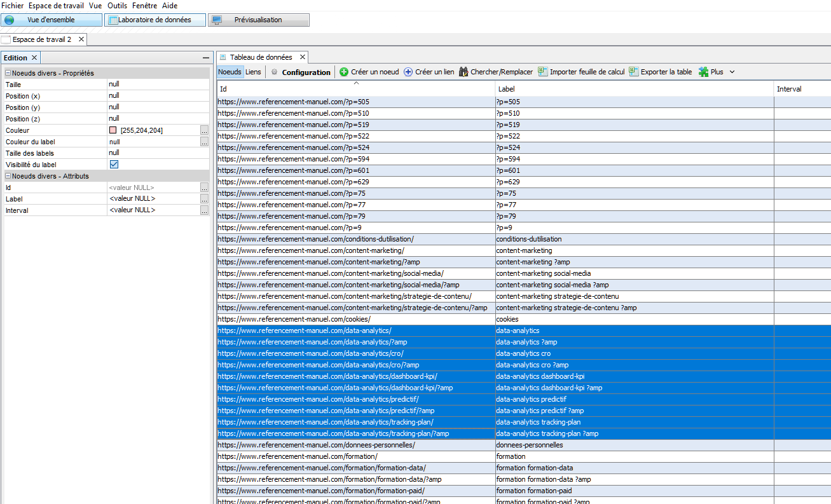
Task: Open Couleur du label ellipsis button
Action: (204, 142)
